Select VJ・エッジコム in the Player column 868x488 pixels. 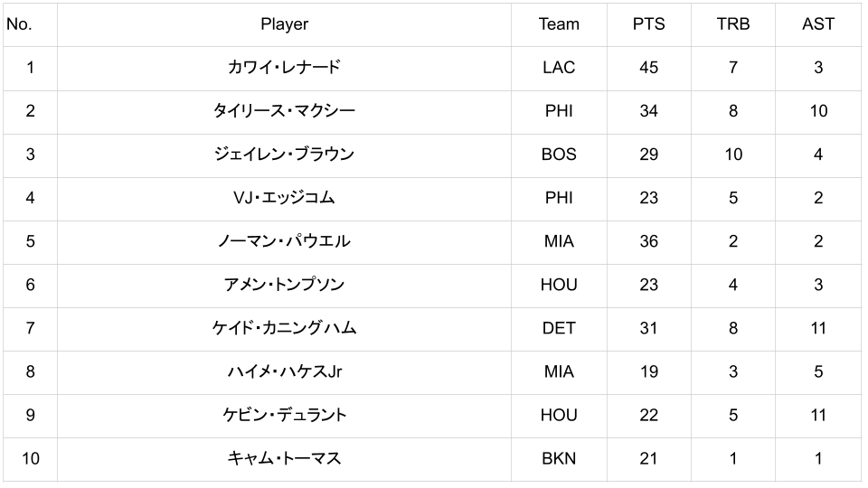[284, 198]
